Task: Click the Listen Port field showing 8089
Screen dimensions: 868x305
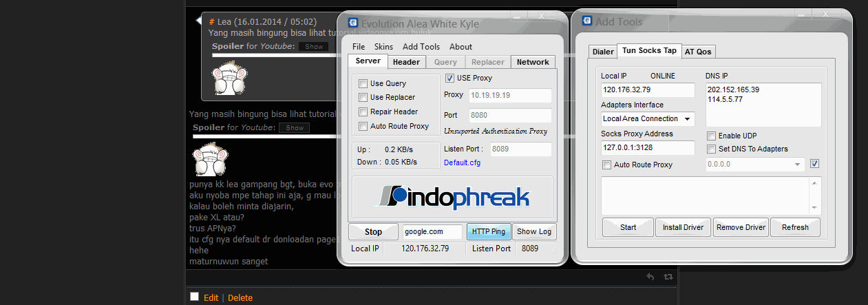Action: 520,149
